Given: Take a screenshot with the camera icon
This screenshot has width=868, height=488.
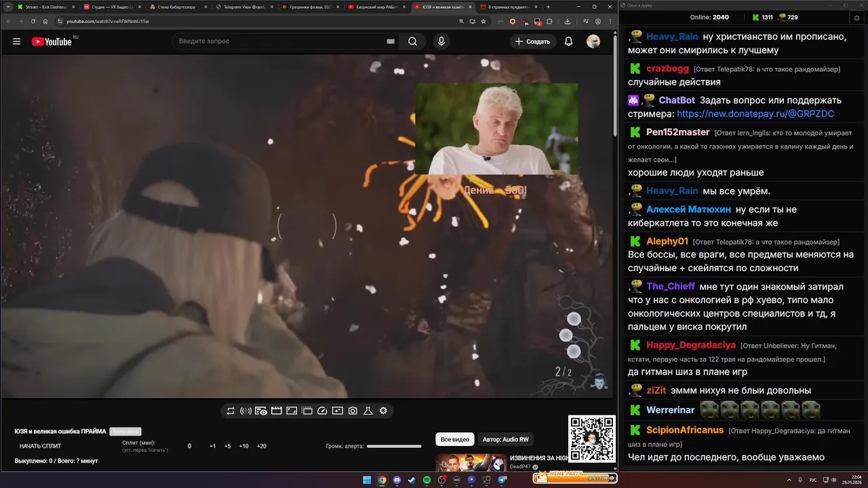Looking at the screenshot, I should [x=353, y=411].
